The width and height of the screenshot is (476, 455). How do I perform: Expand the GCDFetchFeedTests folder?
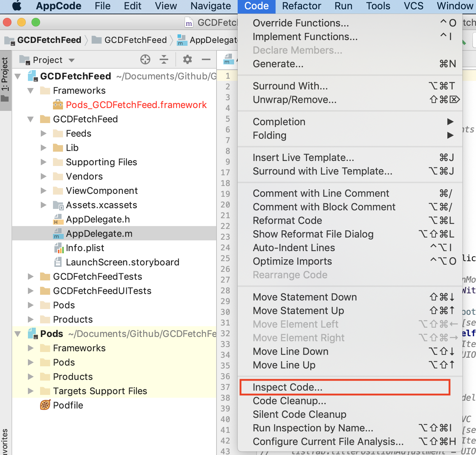tap(31, 277)
